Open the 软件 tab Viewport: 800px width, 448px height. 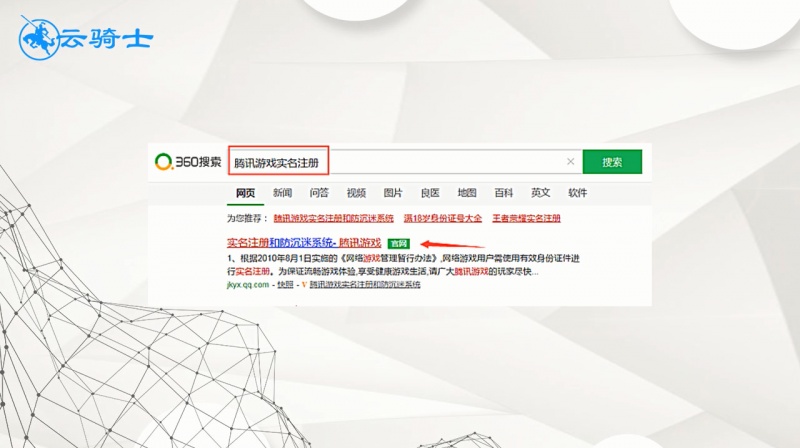[578, 193]
